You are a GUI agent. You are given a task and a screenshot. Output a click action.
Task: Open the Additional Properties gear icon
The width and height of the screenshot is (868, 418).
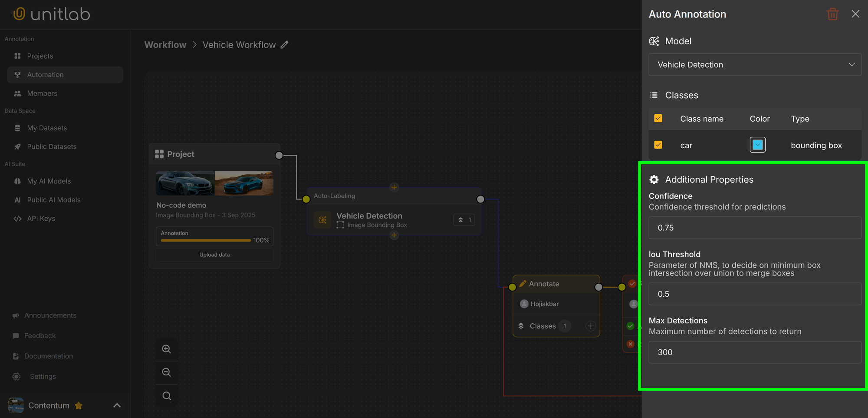click(654, 179)
